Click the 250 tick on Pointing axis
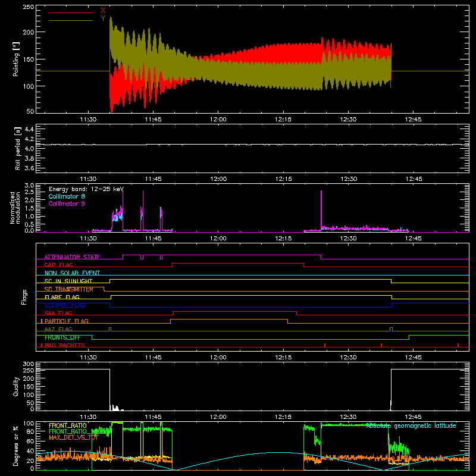 (x=28, y=7)
